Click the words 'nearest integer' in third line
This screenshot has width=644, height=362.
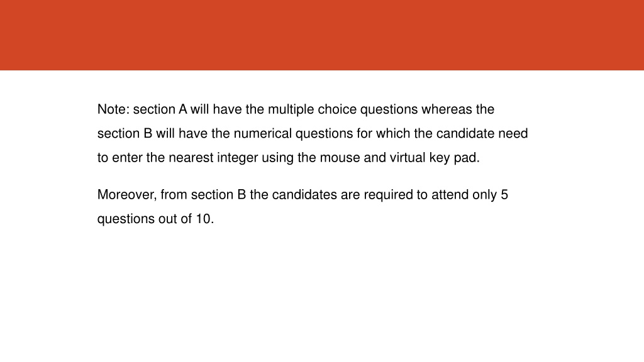tap(213, 158)
